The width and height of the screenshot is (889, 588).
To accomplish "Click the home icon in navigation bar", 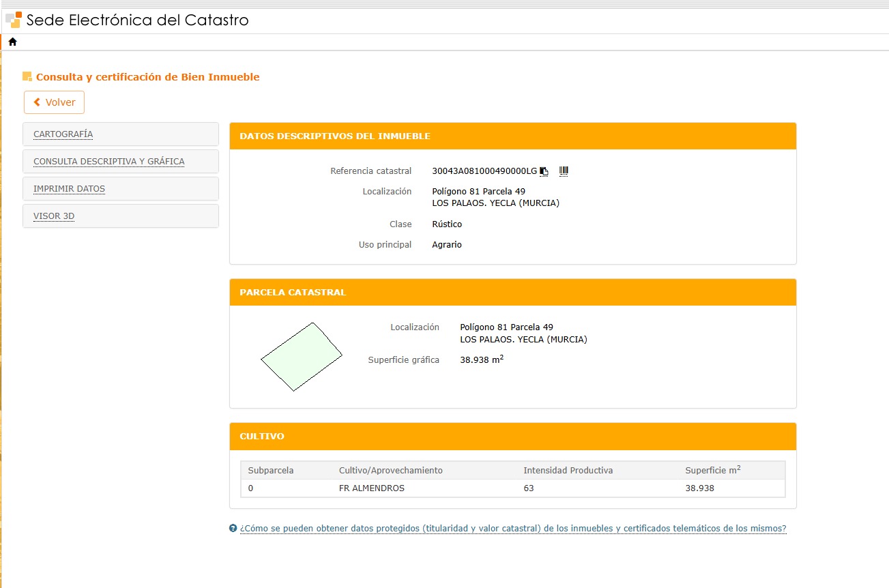I will point(12,42).
